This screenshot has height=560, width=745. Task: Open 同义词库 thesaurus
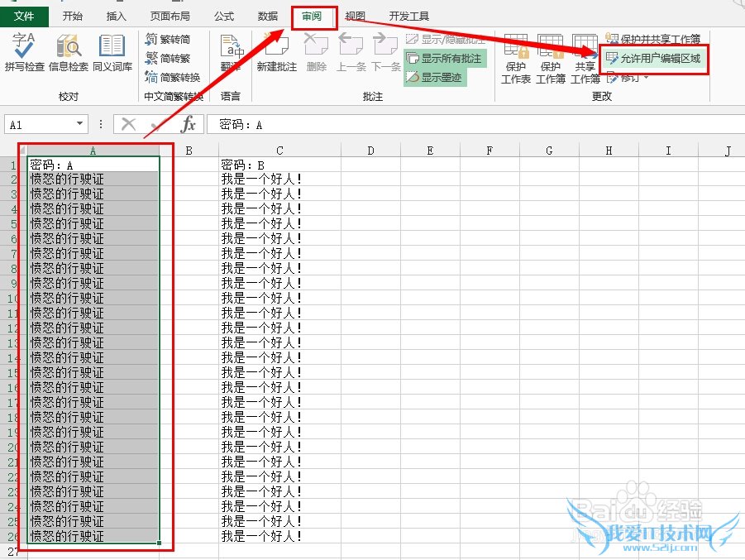[x=112, y=52]
